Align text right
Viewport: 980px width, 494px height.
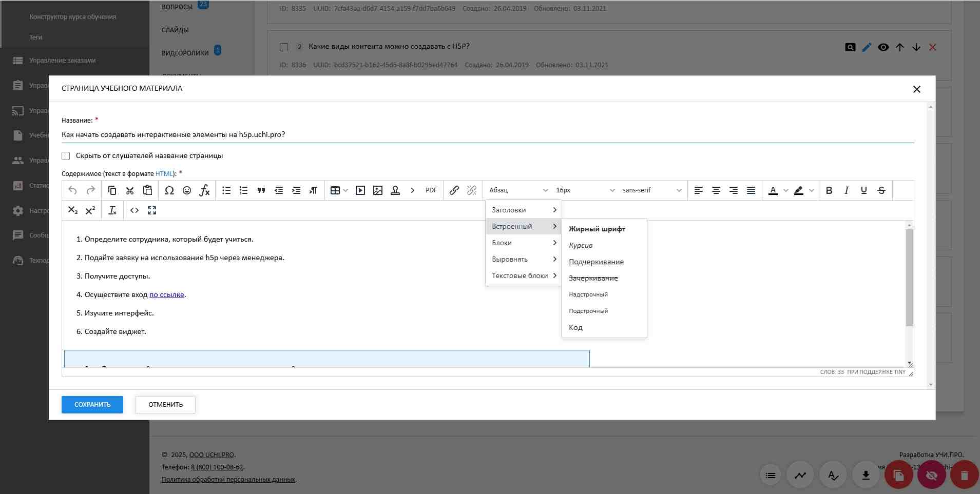point(734,190)
